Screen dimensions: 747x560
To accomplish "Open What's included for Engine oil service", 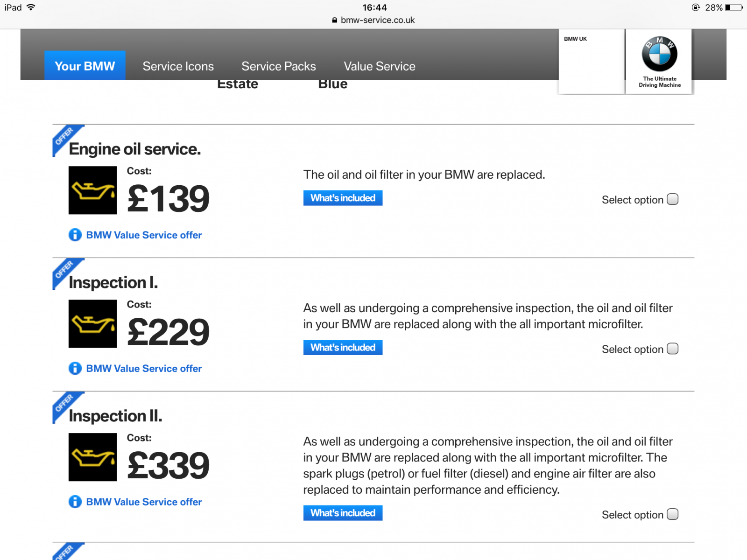I will coord(343,198).
